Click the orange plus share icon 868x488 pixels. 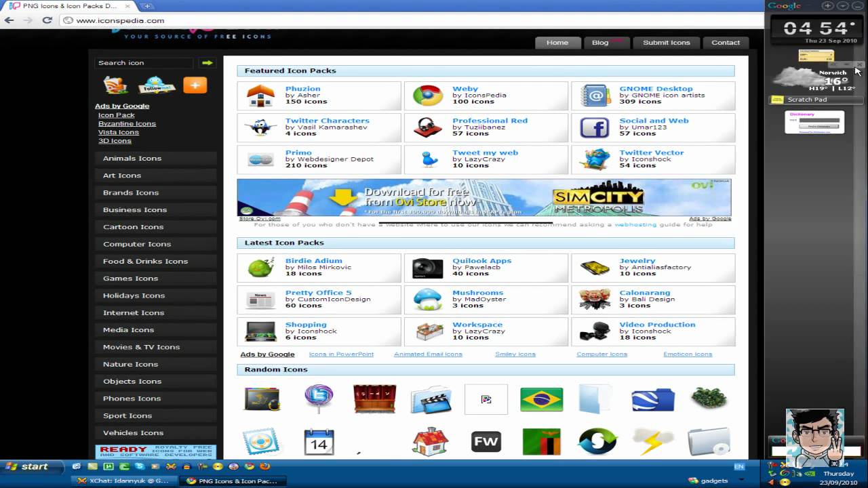coord(195,85)
